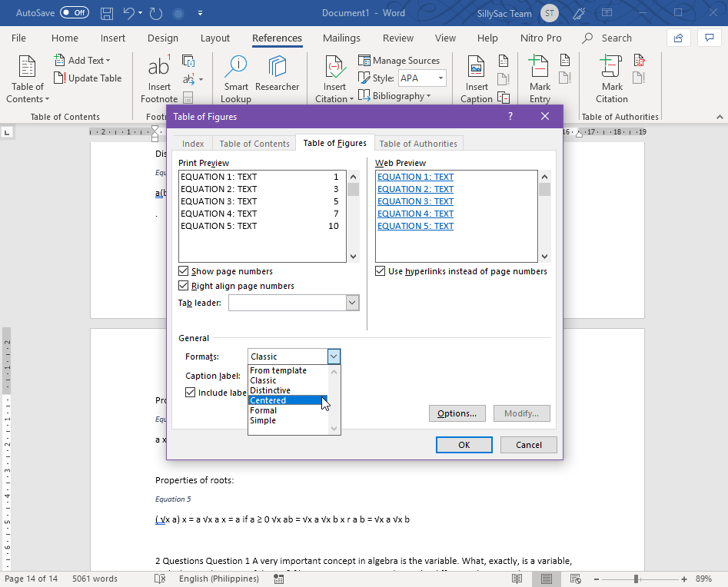Click Insert Table of Figures icon
This screenshot has height=587, width=728.
click(504, 61)
